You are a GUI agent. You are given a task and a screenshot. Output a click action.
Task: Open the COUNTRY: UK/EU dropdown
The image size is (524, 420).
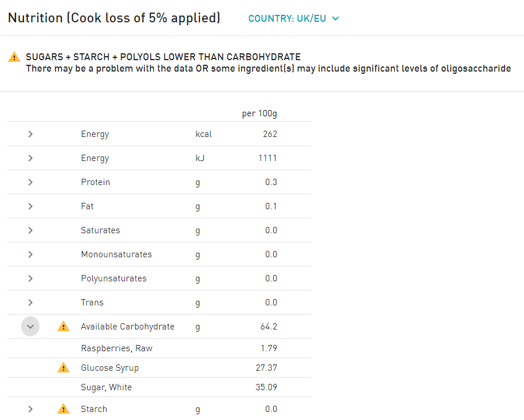[x=294, y=18]
